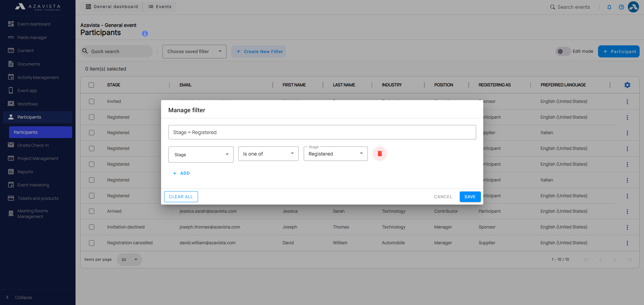Click SAVE in Manage filter dialog
The image size is (644, 305).
click(470, 197)
